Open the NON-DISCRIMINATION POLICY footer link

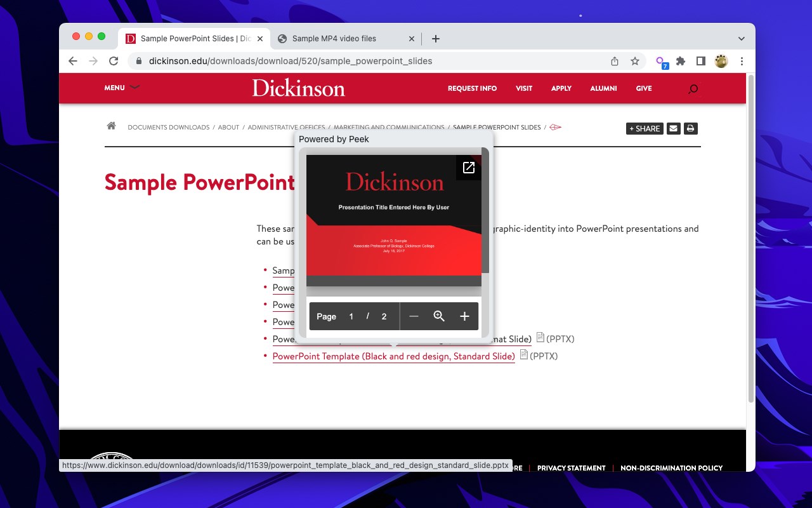pyautogui.click(x=671, y=468)
